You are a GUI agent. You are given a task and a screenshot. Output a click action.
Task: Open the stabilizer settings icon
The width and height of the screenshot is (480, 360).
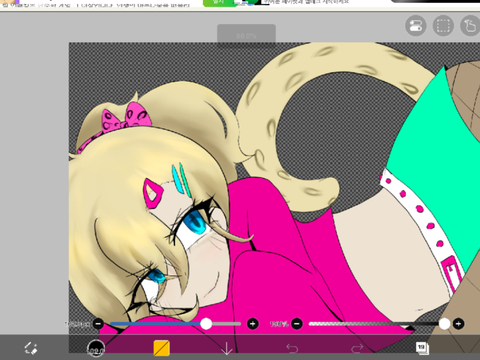pos(416,26)
